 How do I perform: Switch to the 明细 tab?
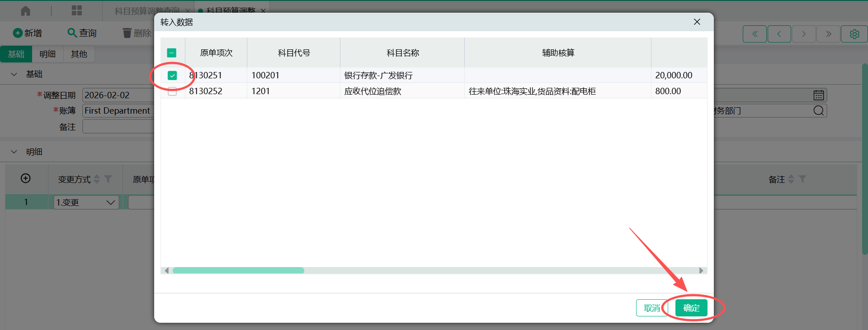coord(47,54)
